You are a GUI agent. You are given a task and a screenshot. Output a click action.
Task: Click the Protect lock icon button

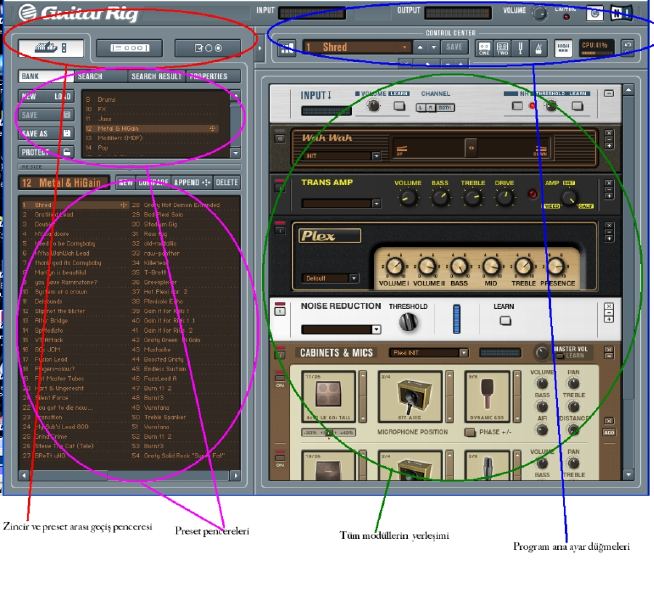(66, 152)
